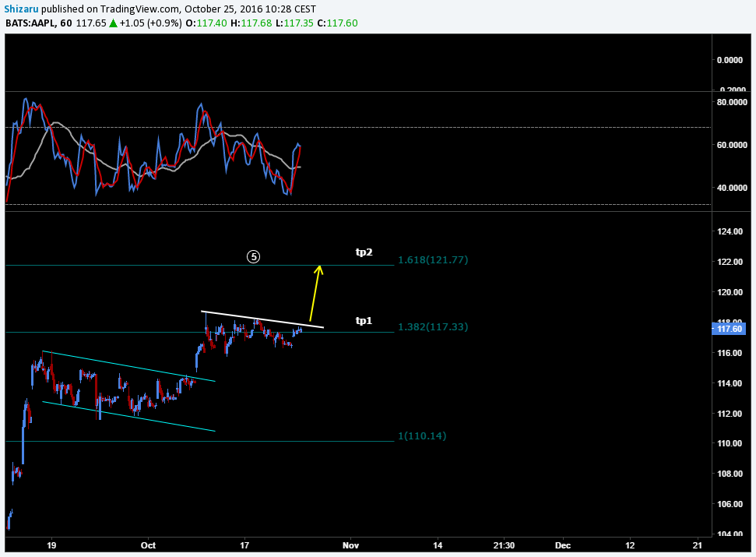This screenshot has width=756, height=557.
Task: Click the 80.0000 oscillator axis label
Action: pyautogui.click(x=732, y=102)
